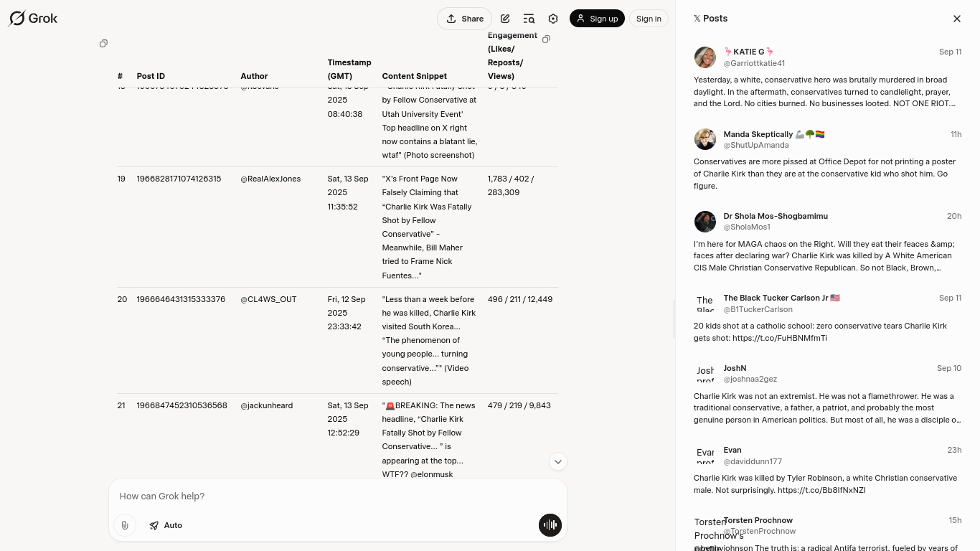Click the Post ID column header

[151, 76]
